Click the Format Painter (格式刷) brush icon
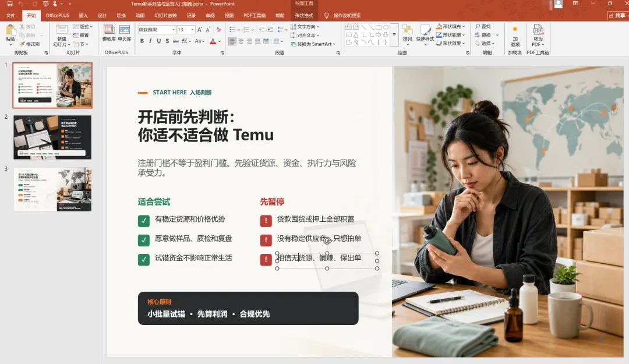 coord(23,44)
